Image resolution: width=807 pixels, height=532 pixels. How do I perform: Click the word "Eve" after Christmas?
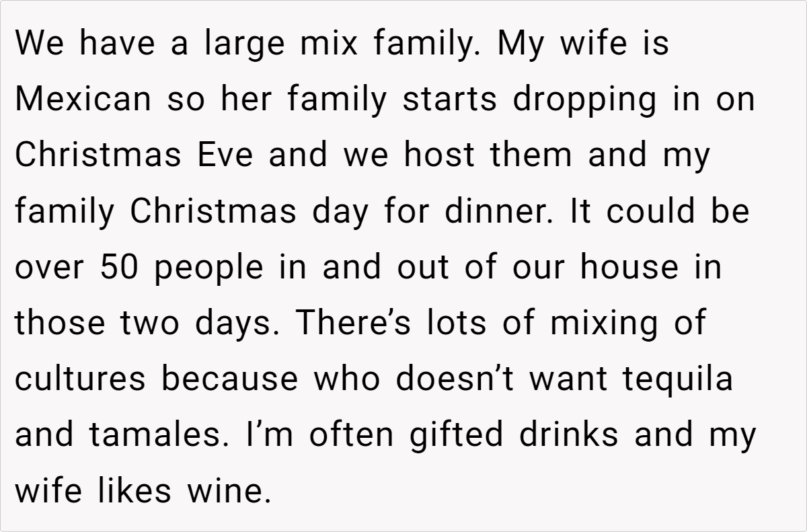(226, 156)
